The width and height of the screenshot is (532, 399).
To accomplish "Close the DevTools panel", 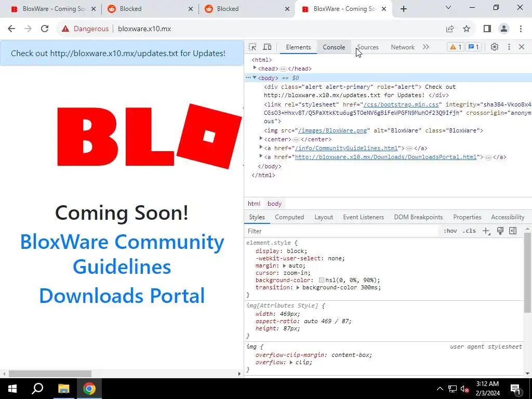I will 522,47.
